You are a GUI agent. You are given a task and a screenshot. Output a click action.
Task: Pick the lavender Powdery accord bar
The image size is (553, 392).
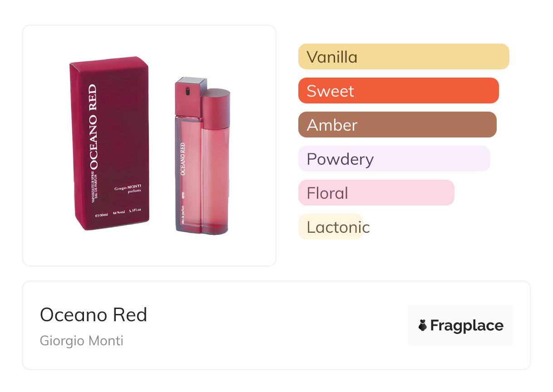394,159
